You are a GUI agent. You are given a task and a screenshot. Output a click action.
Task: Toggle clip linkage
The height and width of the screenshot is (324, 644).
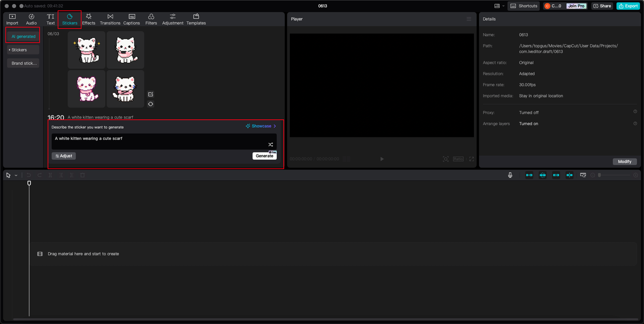coord(556,175)
